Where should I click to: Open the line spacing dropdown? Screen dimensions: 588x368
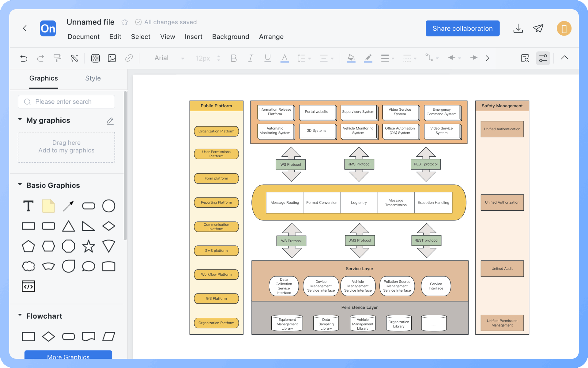click(304, 58)
